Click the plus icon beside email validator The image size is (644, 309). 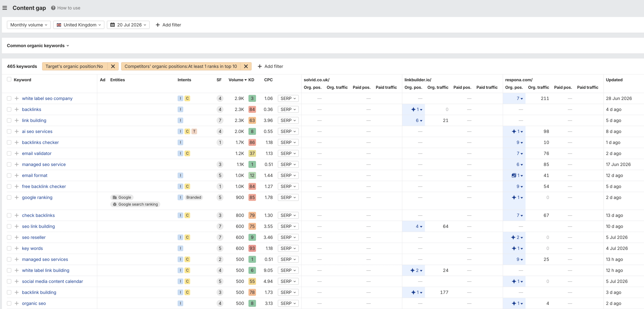coord(17,153)
